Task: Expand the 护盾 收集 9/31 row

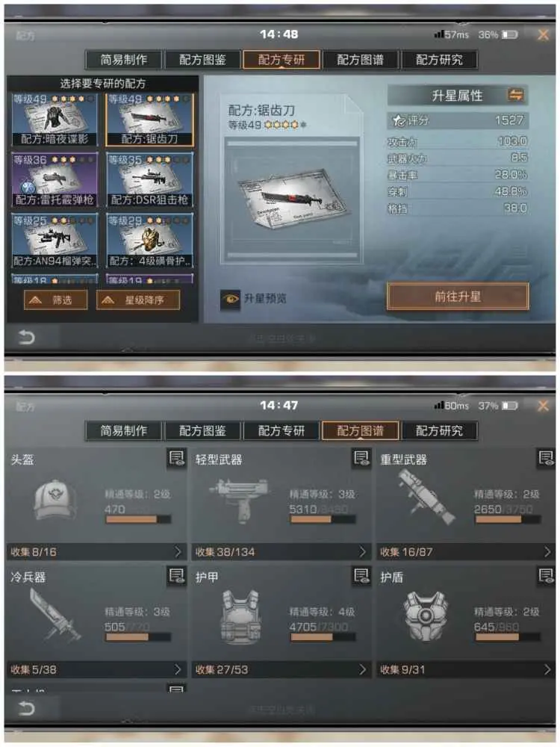Action: pyautogui.click(x=466, y=669)
